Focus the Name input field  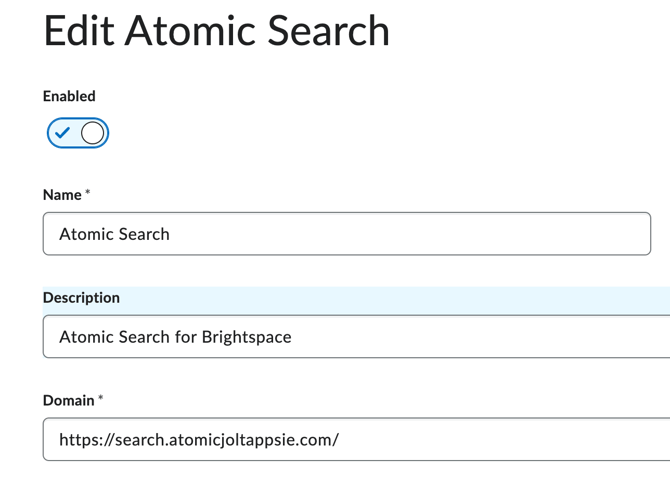(346, 234)
